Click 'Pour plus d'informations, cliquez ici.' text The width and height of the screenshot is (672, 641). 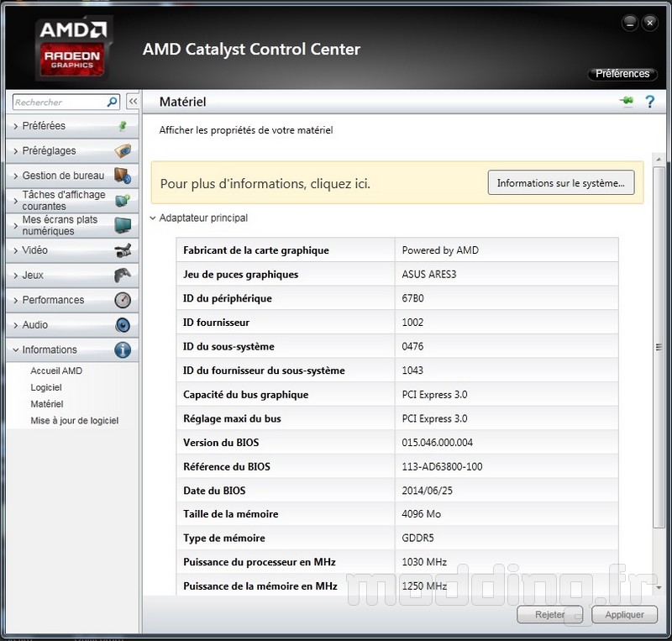(265, 183)
